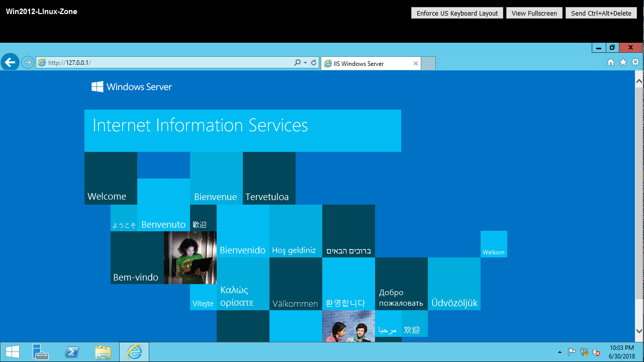Click the scrollbar down arrow
The width and height of the screenshot is (644, 362).
(639, 331)
